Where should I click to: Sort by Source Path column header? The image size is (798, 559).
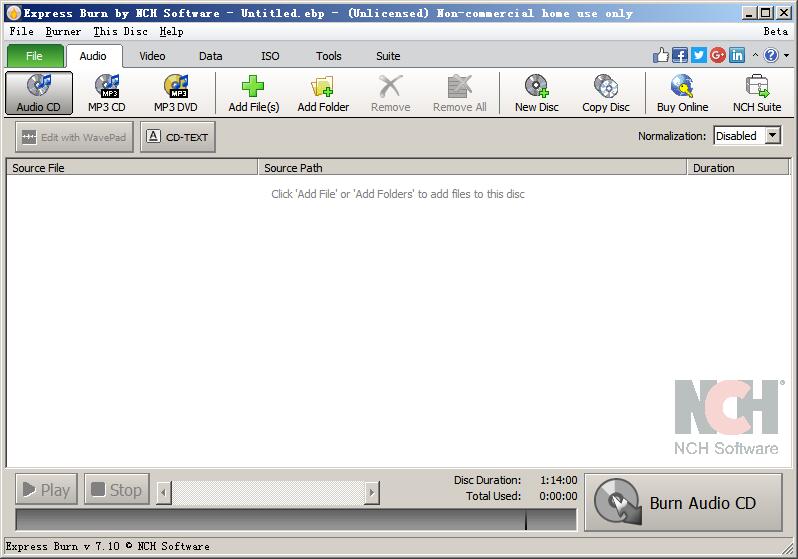coord(472,167)
